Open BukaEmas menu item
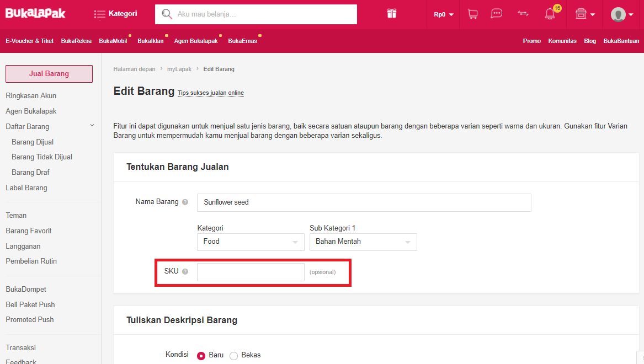Image resolution: width=644 pixels, height=364 pixels. [x=243, y=41]
